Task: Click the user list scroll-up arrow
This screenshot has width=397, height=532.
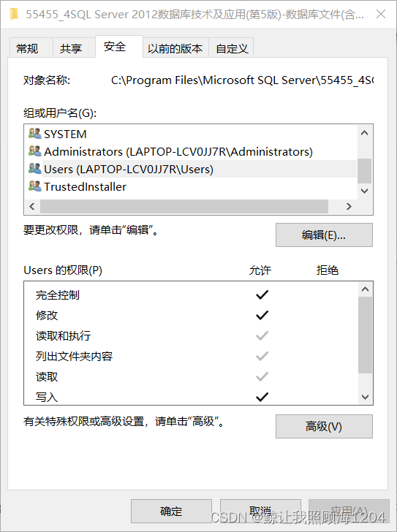Action: click(x=364, y=133)
